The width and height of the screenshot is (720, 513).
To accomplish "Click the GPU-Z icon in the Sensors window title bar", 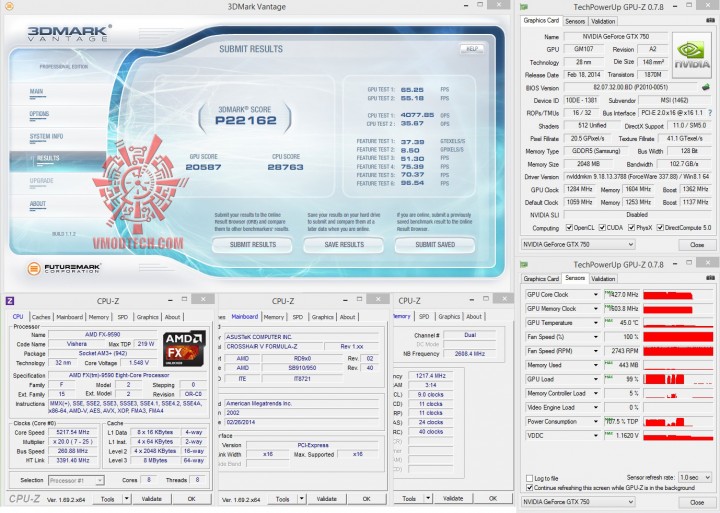I will point(523,264).
